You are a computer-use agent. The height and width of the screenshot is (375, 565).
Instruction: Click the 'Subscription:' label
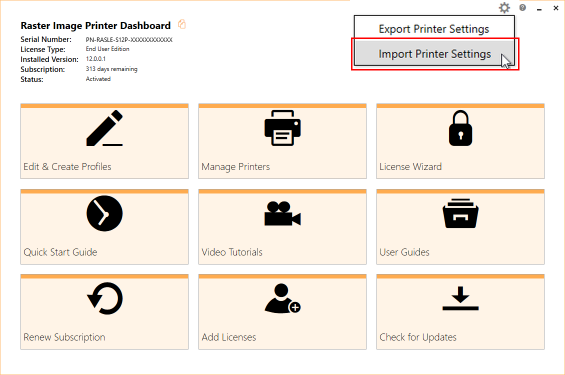click(x=43, y=69)
